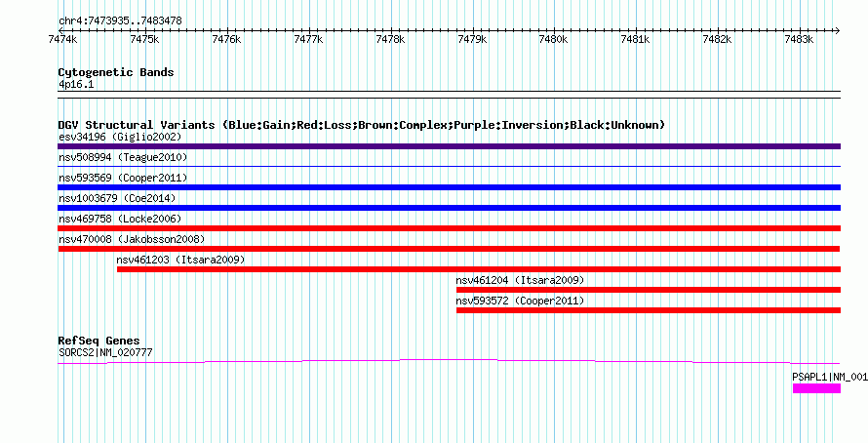Image resolution: width=868 pixels, height=443 pixels.
Task: Click the nsv593569 blue gain bar
Action: [x=449, y=187]
